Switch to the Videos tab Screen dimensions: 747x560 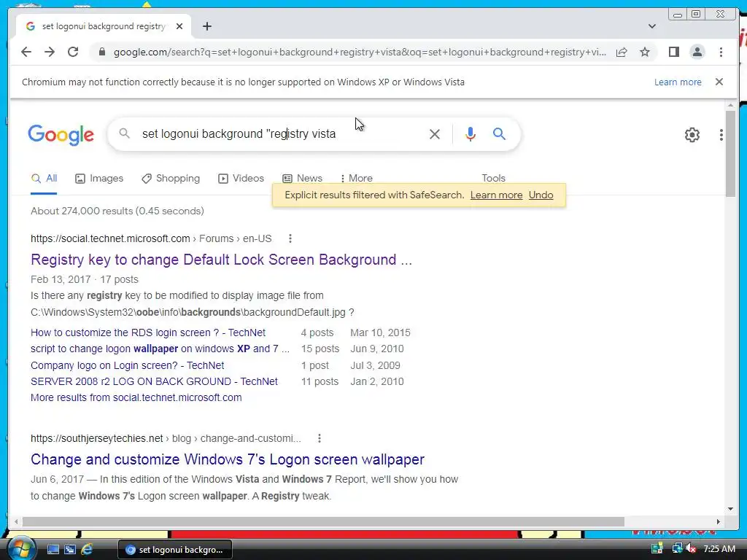pos(241,179)
